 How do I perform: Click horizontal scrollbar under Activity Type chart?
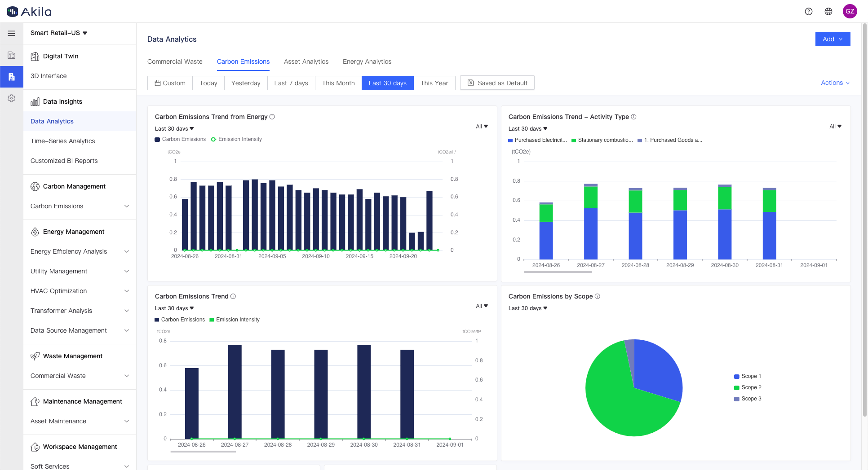point(558,272)
